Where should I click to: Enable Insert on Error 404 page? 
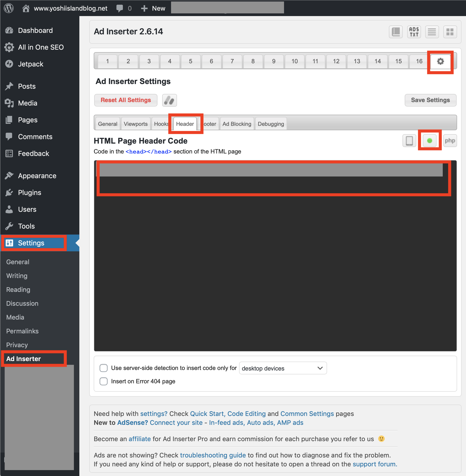click(104, 381)
